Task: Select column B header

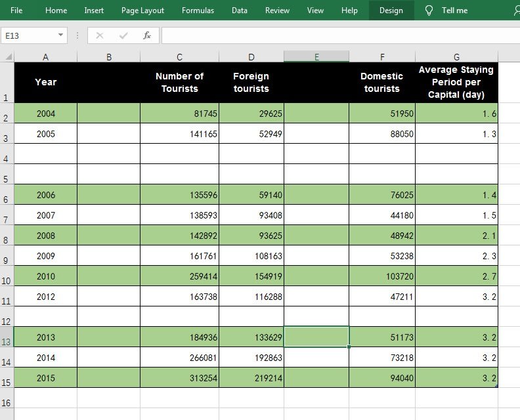Action: [109, 56]
